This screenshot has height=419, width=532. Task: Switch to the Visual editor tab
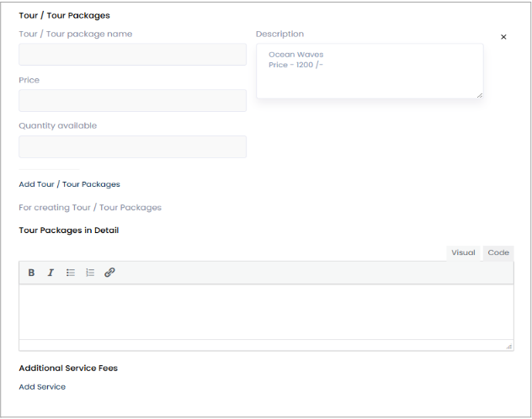click(x=463, y=252)
